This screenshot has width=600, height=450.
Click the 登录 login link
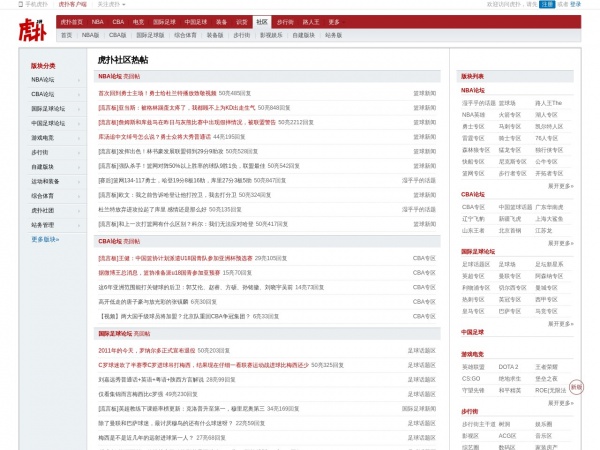(x=575, y=4)
